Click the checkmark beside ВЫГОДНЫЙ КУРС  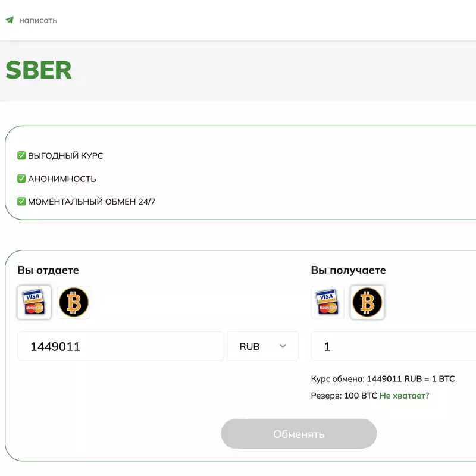pos(21,156)
